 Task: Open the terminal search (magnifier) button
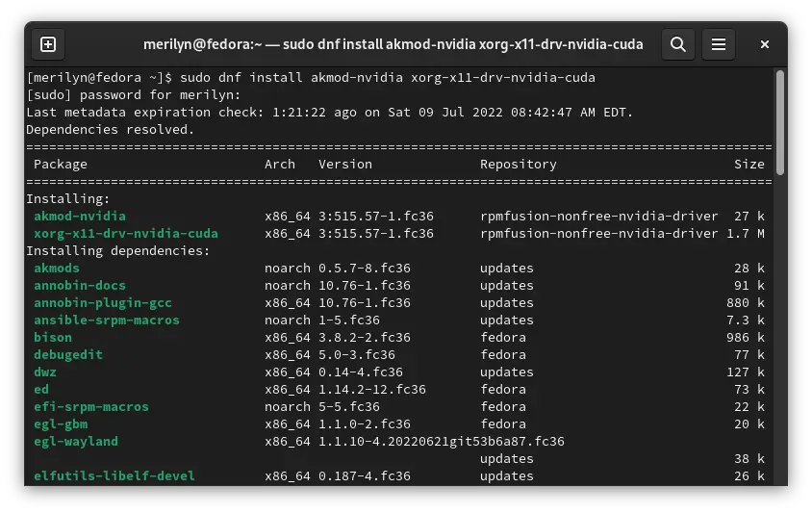click(x=678, y=44)
